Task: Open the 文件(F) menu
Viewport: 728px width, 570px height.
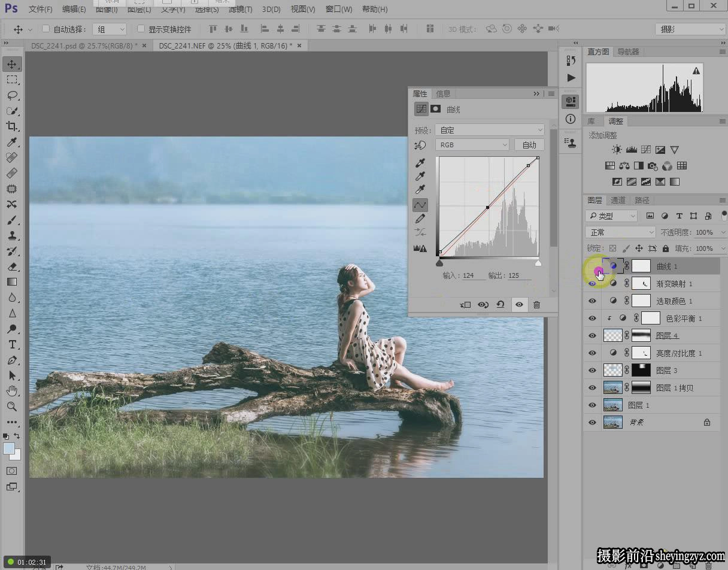Action: tap(41, 10)
